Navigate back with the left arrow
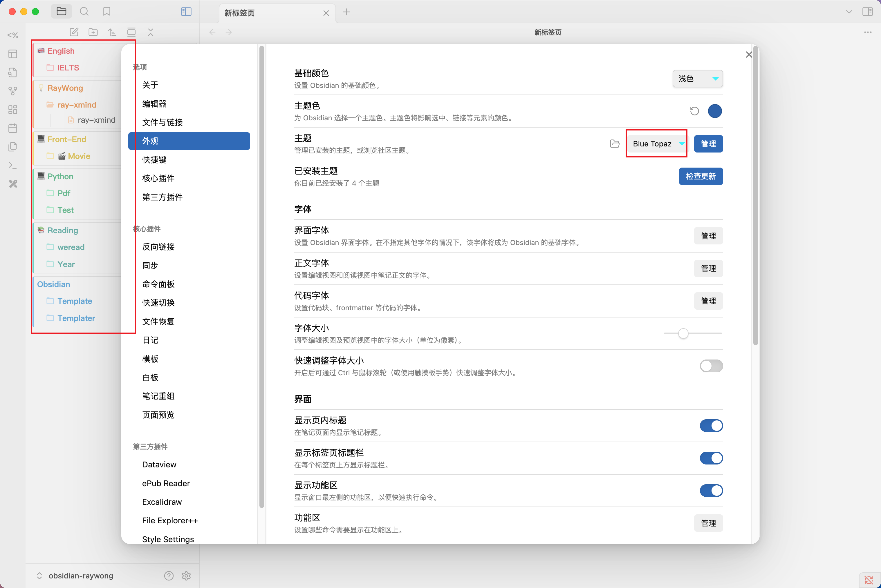The height and width of the screenshot is (588, 881). [x=212, y=32]
